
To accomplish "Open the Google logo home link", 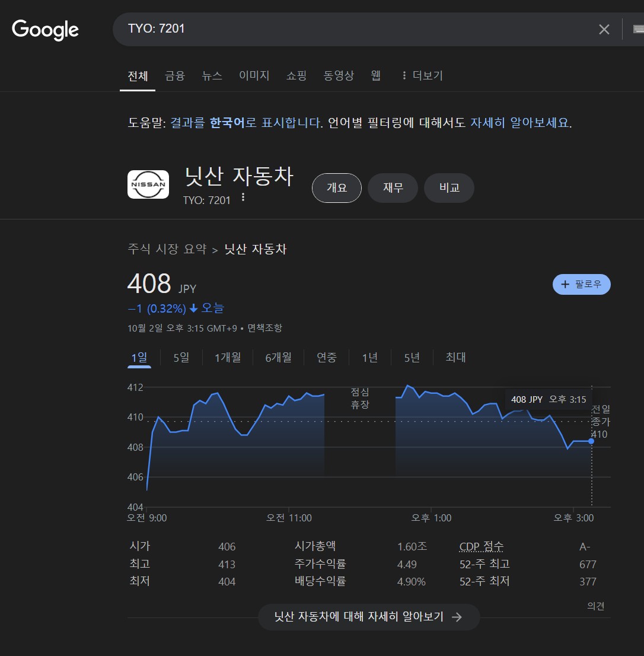I will click(45, 30).
